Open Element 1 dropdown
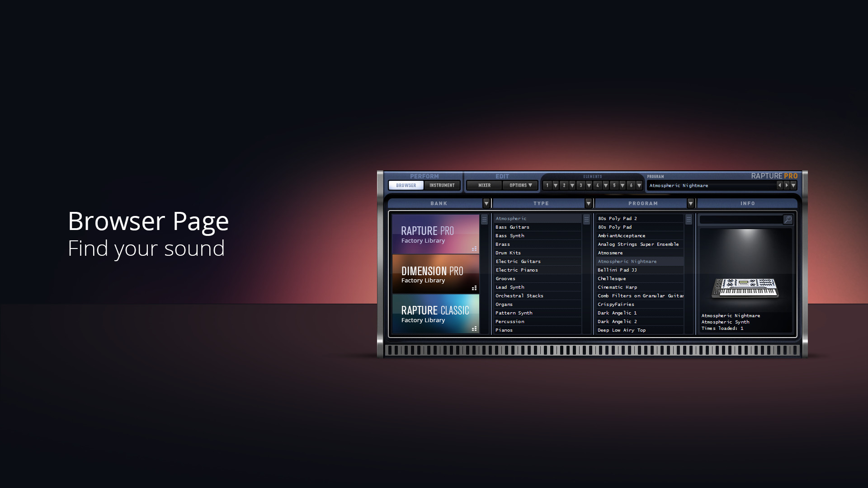 pyautogui.click(x=555, y=185)
